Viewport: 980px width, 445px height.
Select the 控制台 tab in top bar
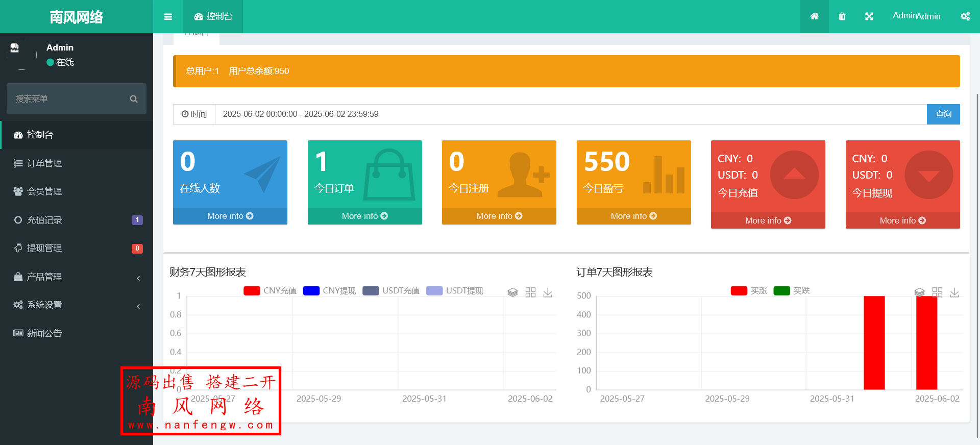[x=213, y=16]
